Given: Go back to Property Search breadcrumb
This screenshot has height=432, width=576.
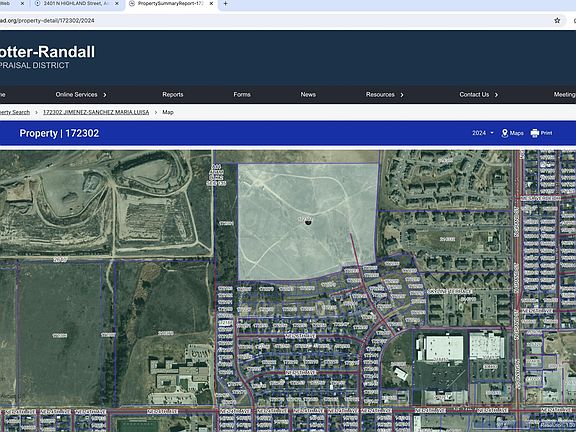Looking at the screenshot, I should (x=15, y=112).
